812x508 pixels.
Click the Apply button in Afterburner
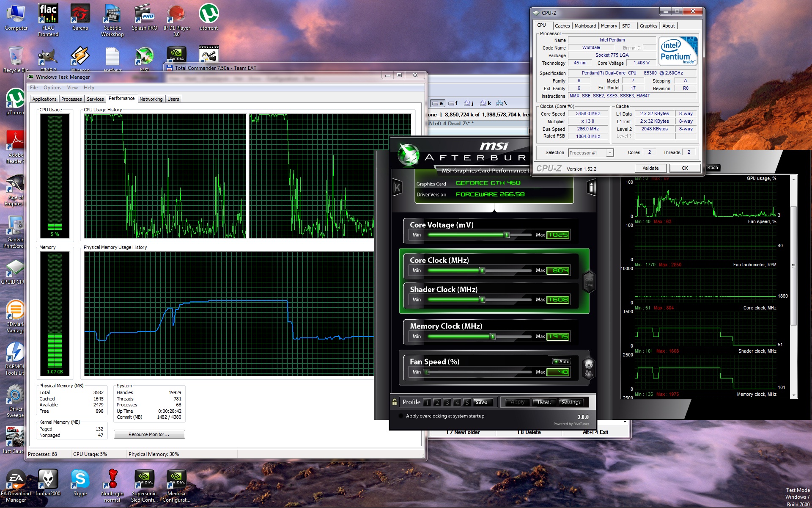click(517, 402)
